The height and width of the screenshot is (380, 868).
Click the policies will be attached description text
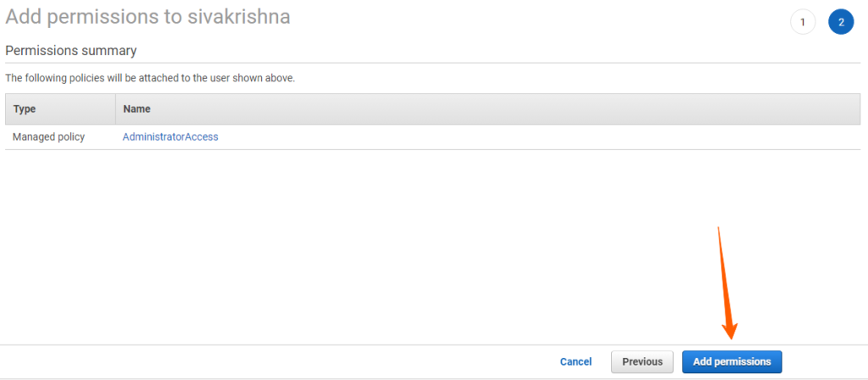coord(150,78)
